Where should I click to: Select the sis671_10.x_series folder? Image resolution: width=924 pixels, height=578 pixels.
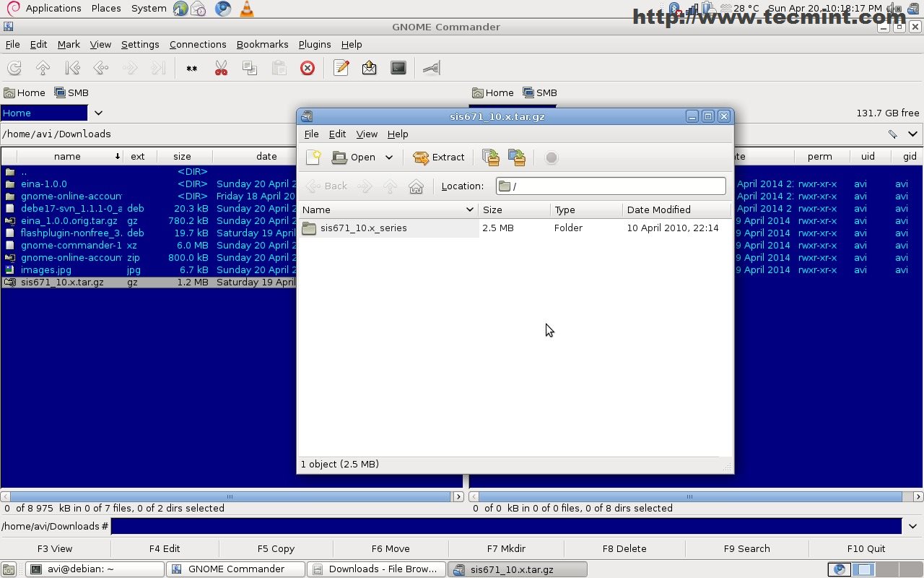point(363,228)
